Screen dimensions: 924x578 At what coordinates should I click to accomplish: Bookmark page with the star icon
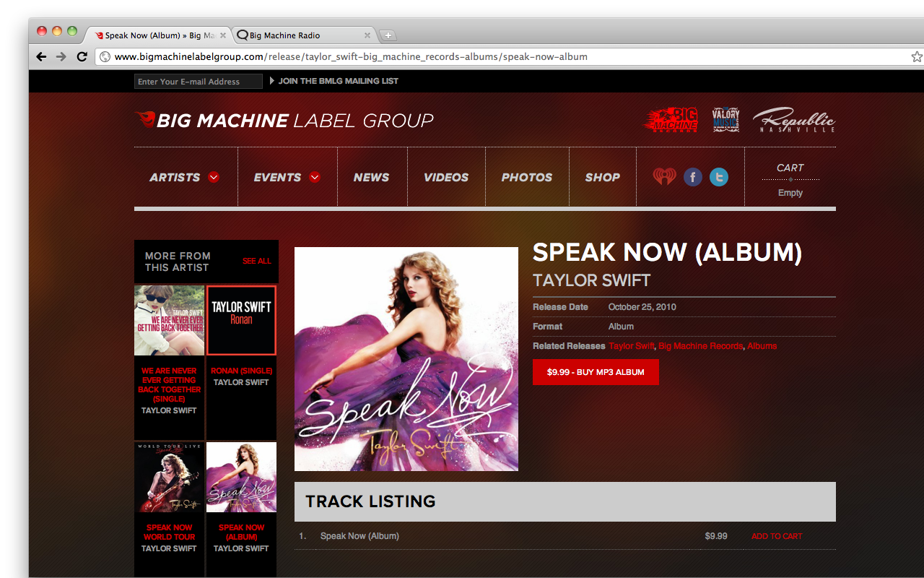pos(917,56)
